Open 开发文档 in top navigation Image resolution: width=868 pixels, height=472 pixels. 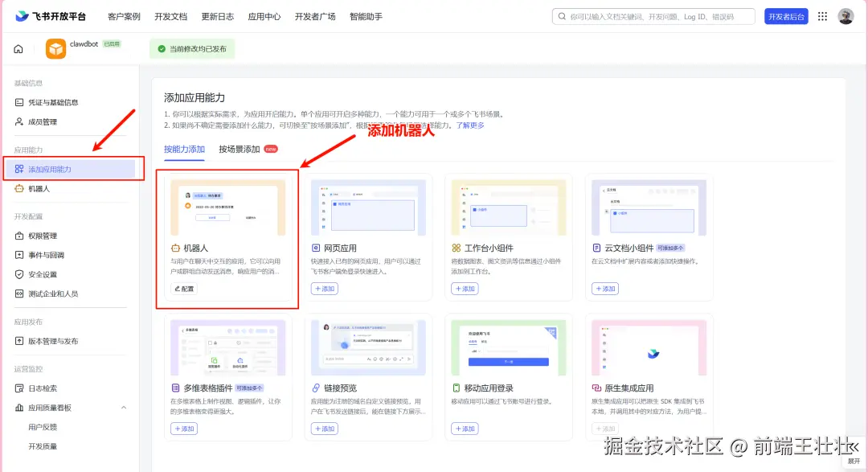(x=171, y=17)
